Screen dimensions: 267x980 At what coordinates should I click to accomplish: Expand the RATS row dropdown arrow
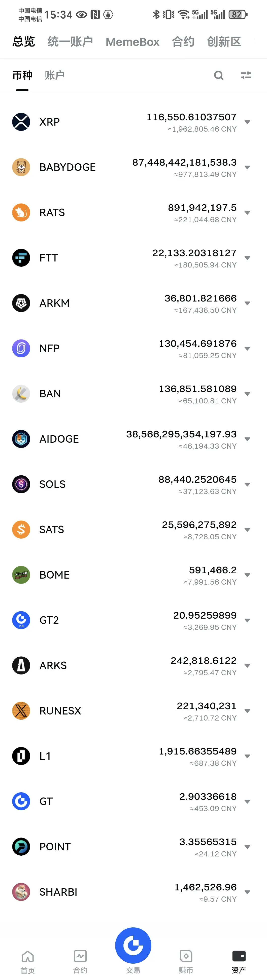tap(247, 213)
